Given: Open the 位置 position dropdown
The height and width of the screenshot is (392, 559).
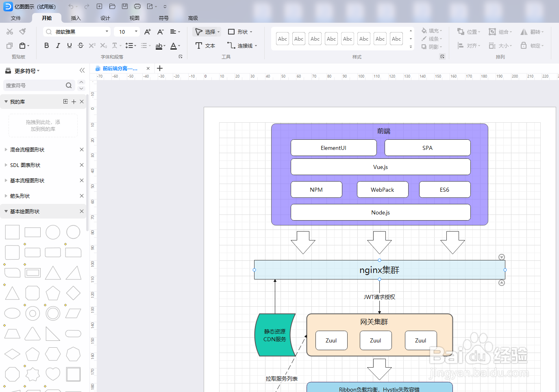Looking at the screenshot, I should click(x=469, y=32).
